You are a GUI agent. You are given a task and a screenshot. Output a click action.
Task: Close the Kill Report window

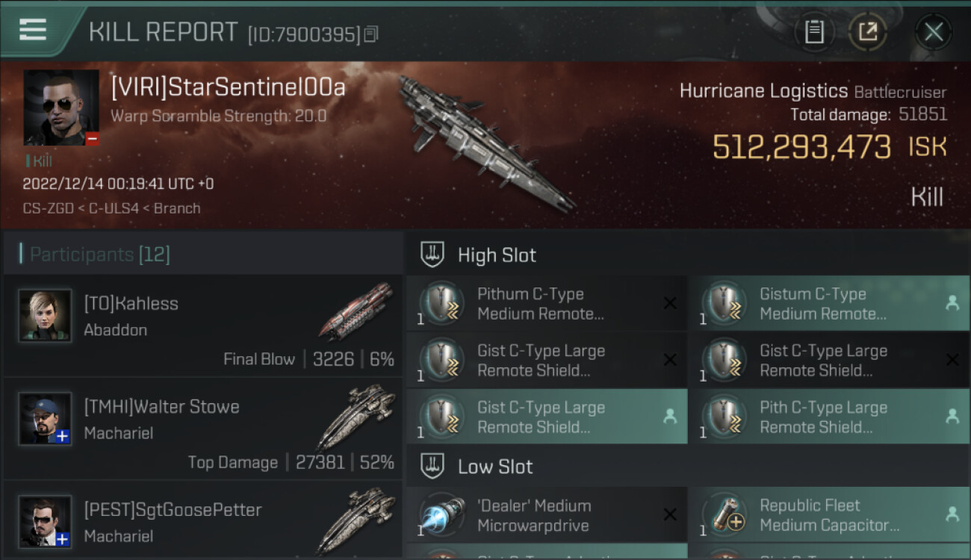[x=934, y=32]
